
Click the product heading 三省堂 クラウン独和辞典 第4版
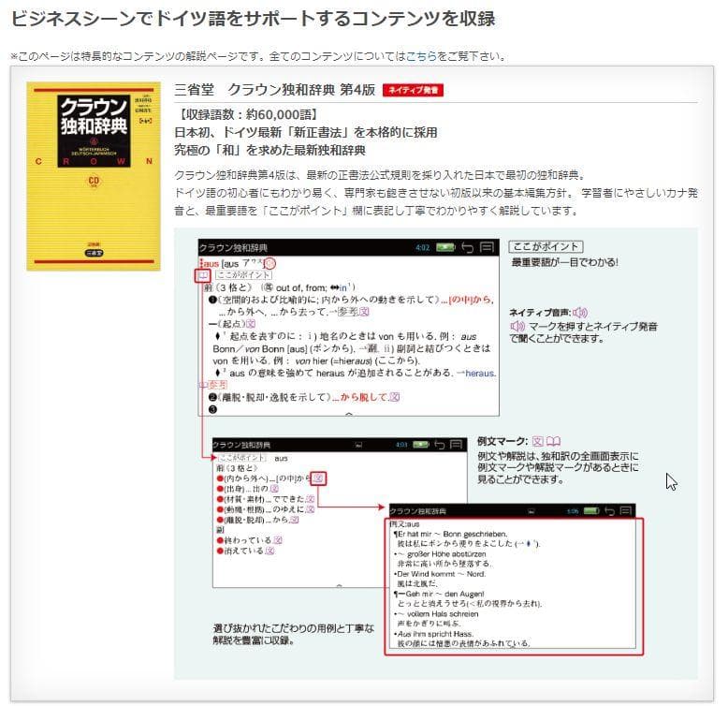275,90
